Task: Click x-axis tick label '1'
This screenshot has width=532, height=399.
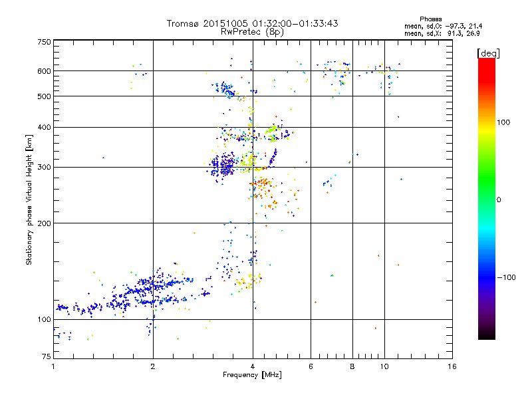Action: (x=53, y=366)
